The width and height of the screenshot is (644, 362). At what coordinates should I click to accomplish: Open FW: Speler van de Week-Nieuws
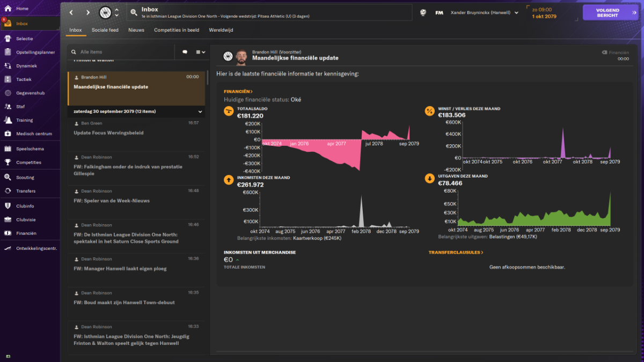136,202
